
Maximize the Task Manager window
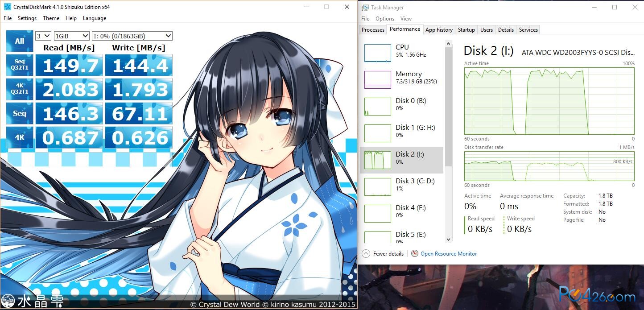coord(615,7)
